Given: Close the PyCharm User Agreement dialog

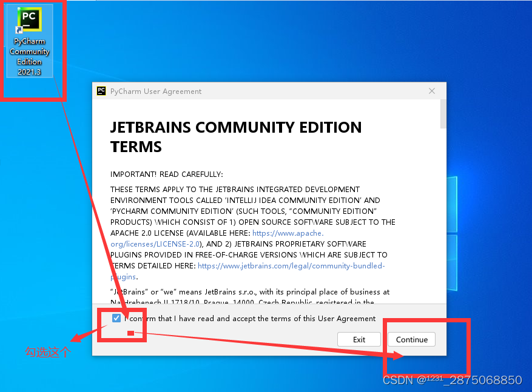Looking at the screenshot, I should 431,91.
